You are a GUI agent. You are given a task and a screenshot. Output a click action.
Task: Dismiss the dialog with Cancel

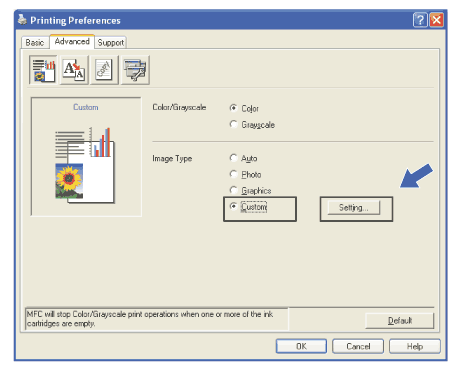click(x=358, y=346)
